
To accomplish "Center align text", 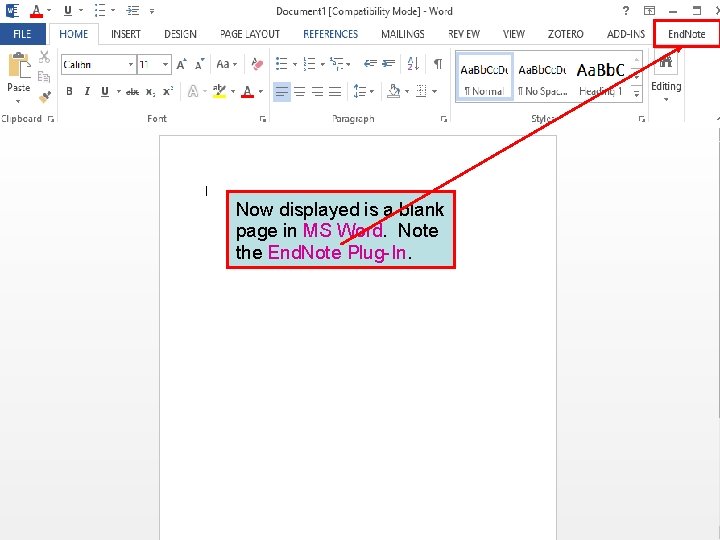I will pos(299,92).
